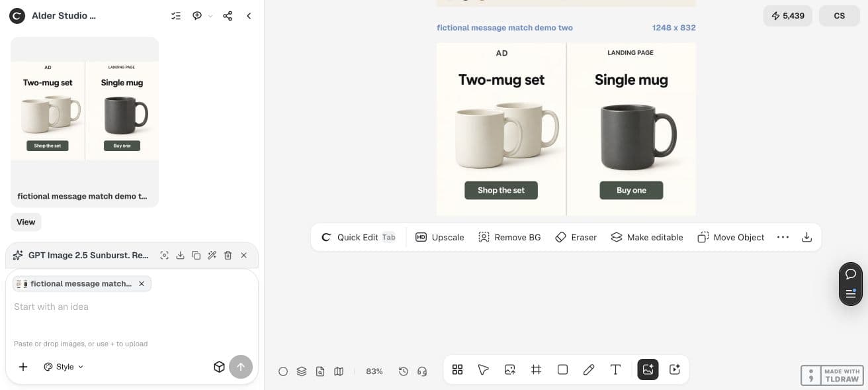Select the Text tool

615,369
